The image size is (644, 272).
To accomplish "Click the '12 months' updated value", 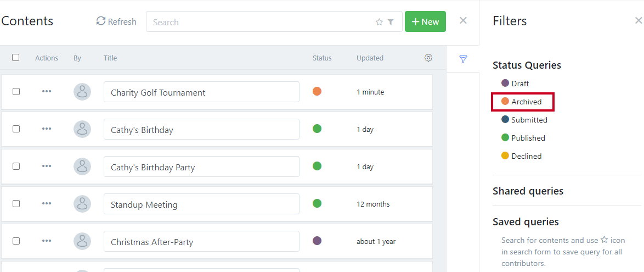I will coord(374,204).
